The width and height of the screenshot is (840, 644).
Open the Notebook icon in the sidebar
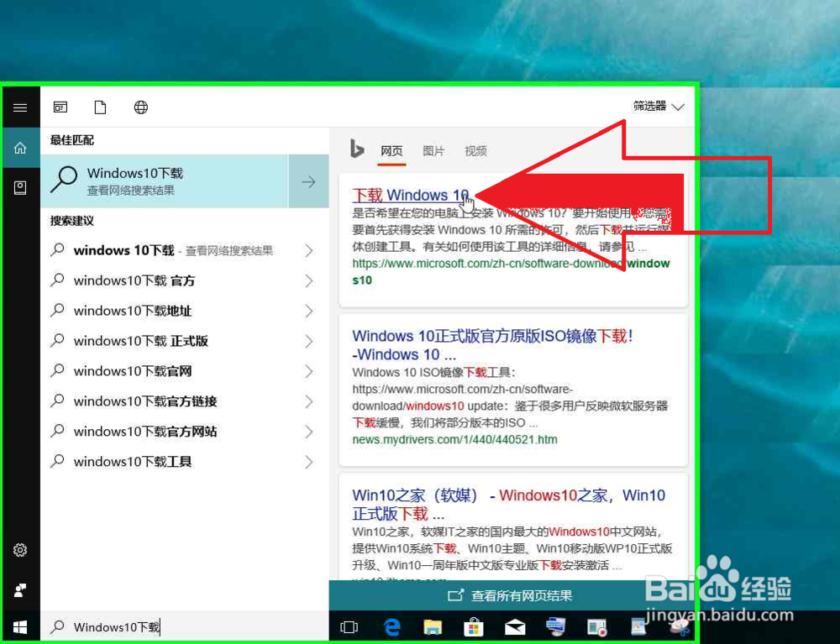coord(20,188)
